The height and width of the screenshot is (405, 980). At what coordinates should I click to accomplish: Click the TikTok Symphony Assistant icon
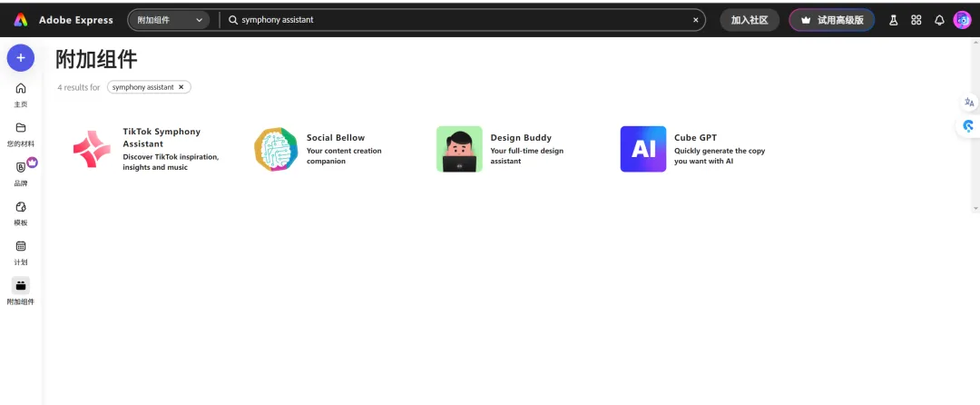92,149
